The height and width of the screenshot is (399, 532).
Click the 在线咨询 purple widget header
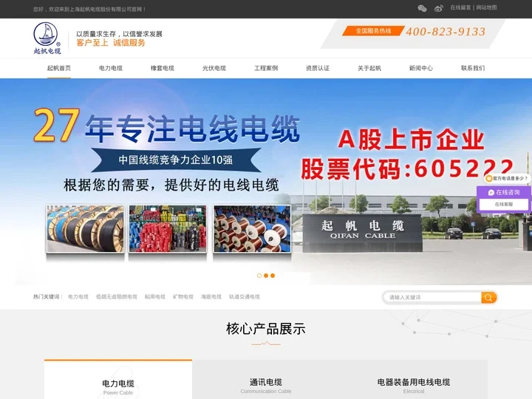pos(504,192)
